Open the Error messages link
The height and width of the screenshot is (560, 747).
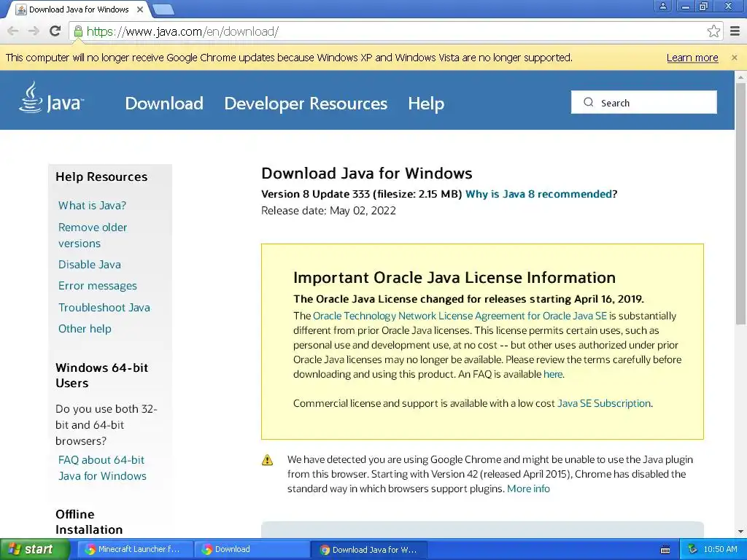tap(98, 286)
